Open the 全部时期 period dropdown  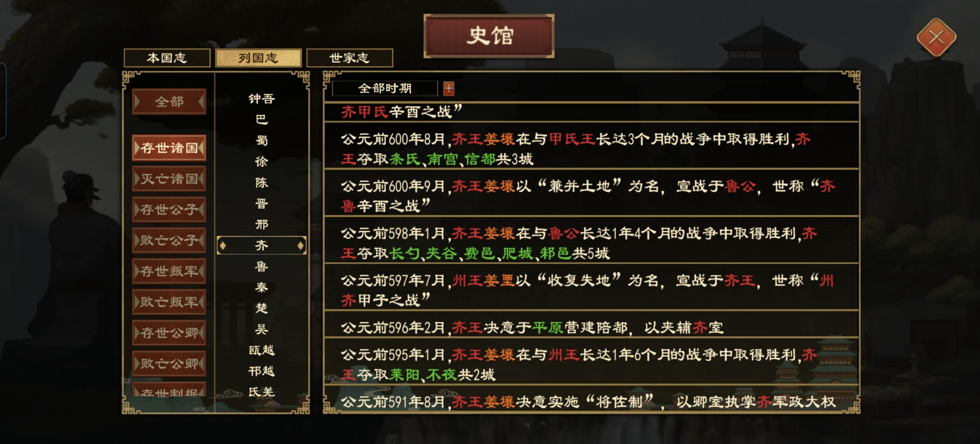[x=384, y=89]
